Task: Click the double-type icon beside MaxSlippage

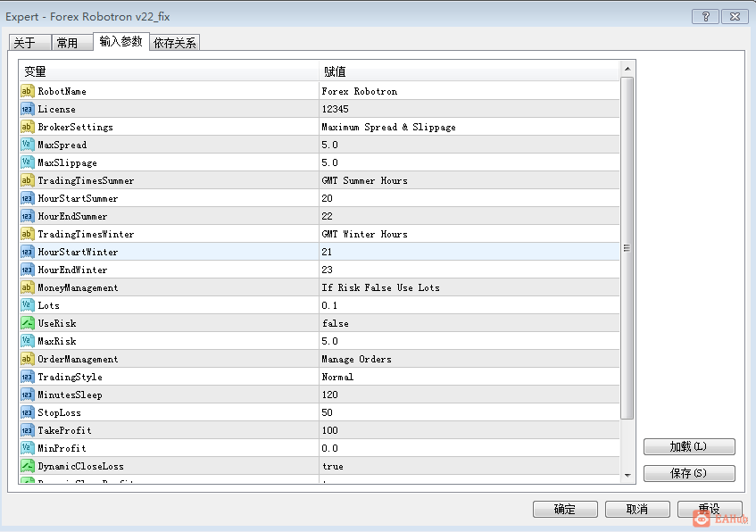Action: click(x=28, y=162)
